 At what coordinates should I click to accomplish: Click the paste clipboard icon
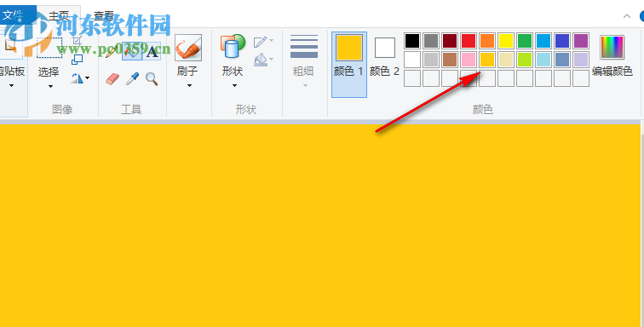click(10, 44)
